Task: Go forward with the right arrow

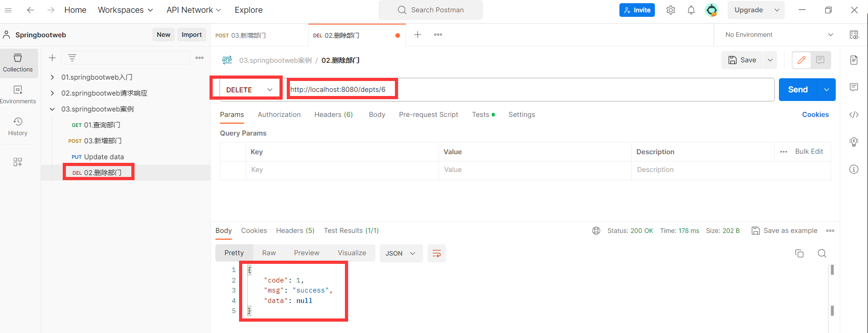Action: tap(50, 10)
